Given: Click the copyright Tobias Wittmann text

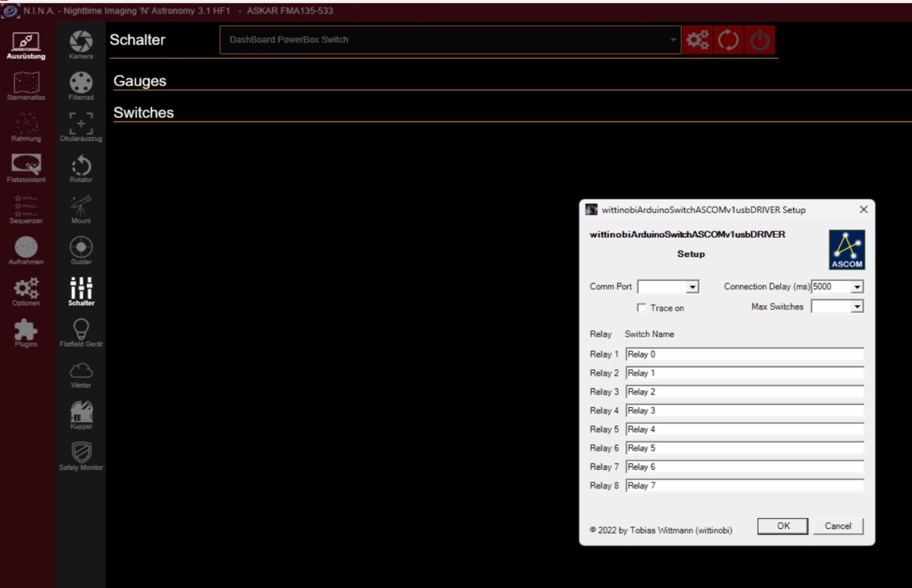Looking at the screenshot, I should pyautogui.click(x=661, y=530).
